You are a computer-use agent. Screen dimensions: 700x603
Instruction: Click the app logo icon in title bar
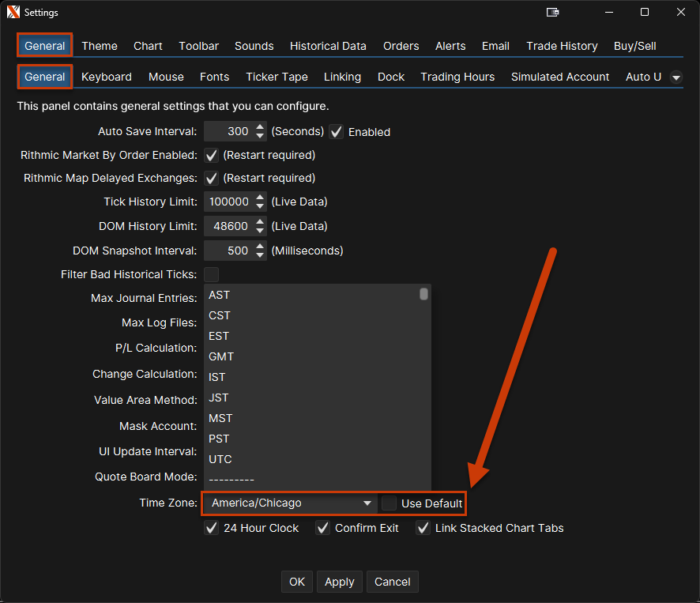[13, 13]
